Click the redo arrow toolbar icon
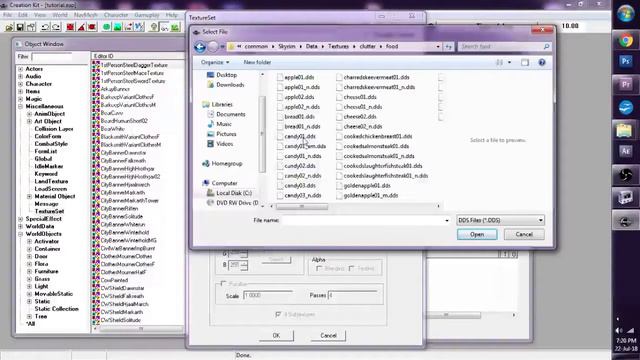Screen dimensions: 640x360 tap(56, 27)
